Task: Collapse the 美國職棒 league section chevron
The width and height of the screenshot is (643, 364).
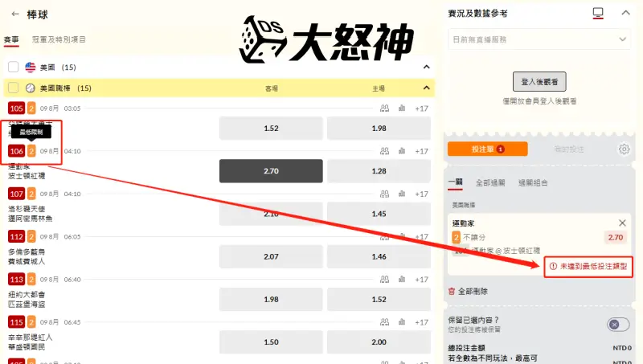Action: (427, 88)
